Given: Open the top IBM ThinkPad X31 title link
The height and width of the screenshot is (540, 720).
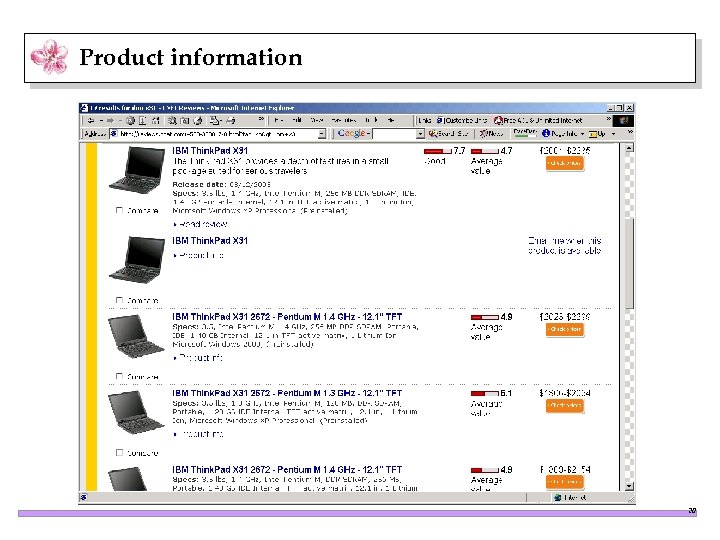Looking at the screenshot, I should 210,151.
